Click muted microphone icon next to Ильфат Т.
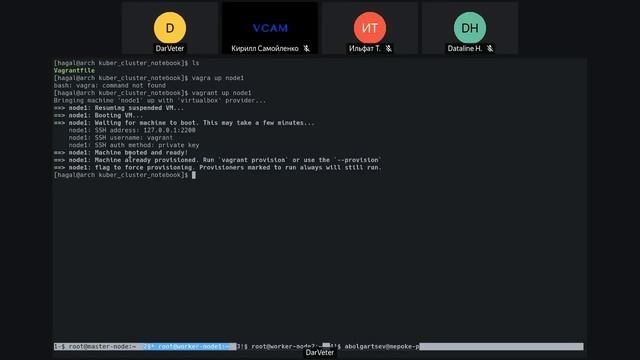Image resolution: width=640 pixels, height=360 pixels. pos(389,49)
